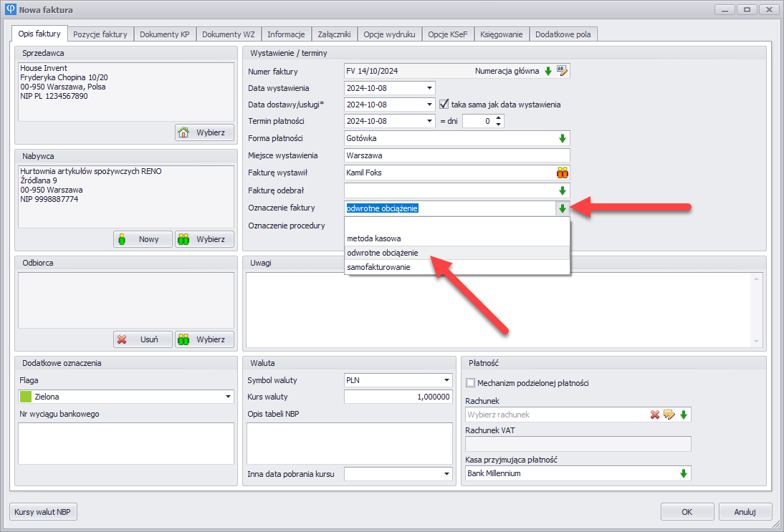The width and height of the screenshot is (784, 532).
Task: Click green arrow in Forma płatności field
Action: point(563,138)
